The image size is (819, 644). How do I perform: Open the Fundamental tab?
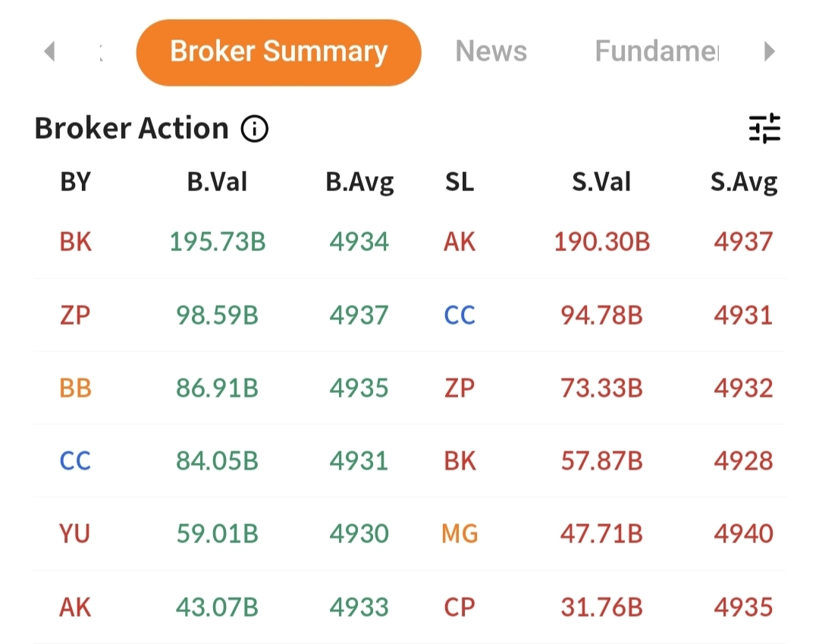coord(657,51)
